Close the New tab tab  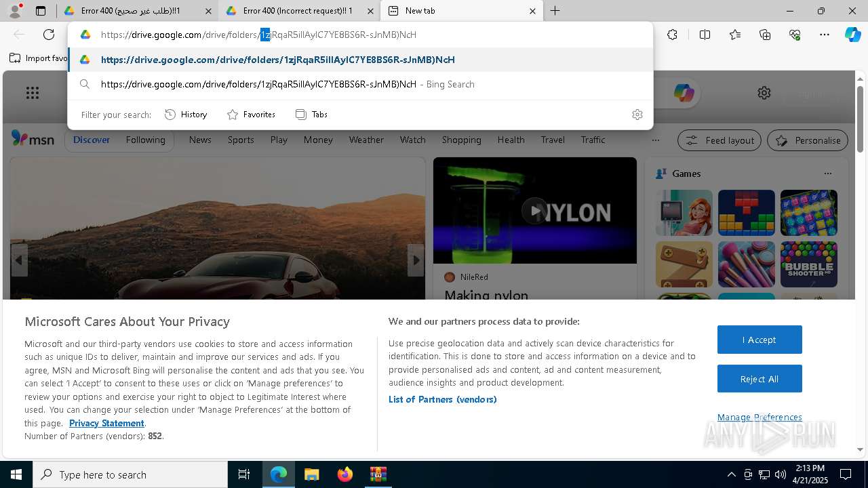[532, 11]
